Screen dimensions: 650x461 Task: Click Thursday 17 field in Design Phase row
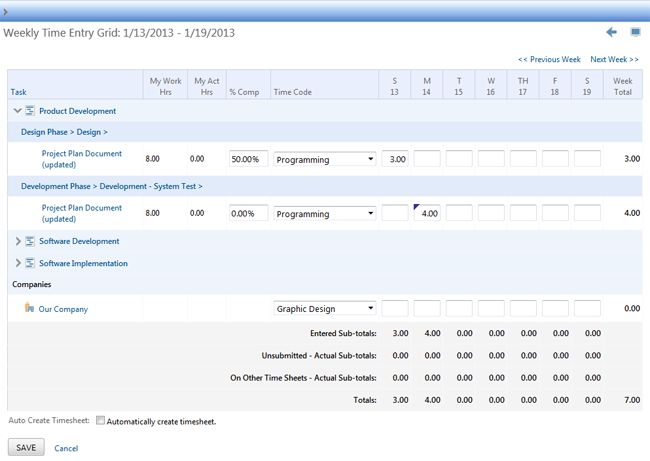[x=523, y=159]
